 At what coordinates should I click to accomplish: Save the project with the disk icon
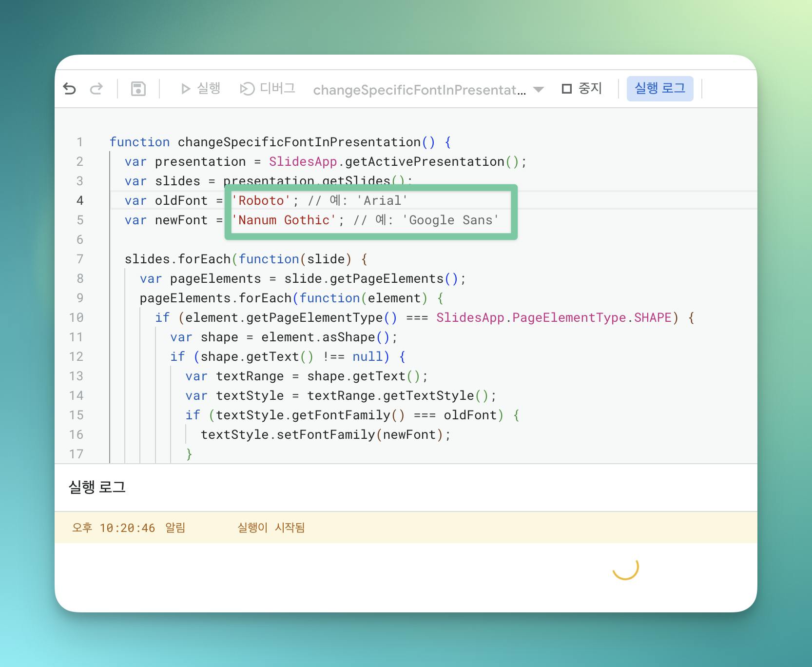coord(138,89)
